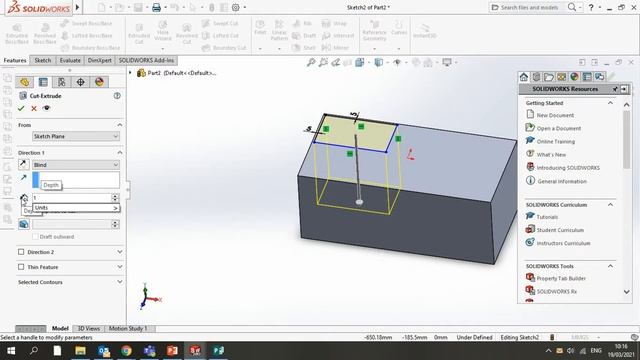Open Chrome from the Windows taskbar
The height and width of the screenshot is (360, 640).
(126, 351)
